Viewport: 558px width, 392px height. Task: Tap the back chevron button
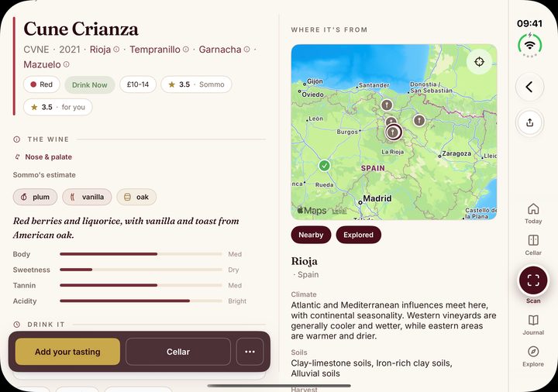(x=529, y=87)
